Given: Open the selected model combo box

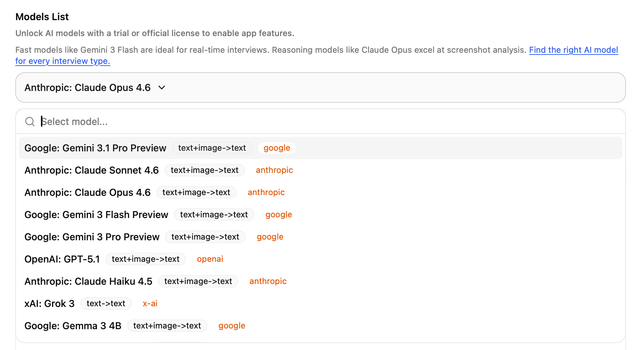Looking at the screenshot, I should click(x=320, y=87).
